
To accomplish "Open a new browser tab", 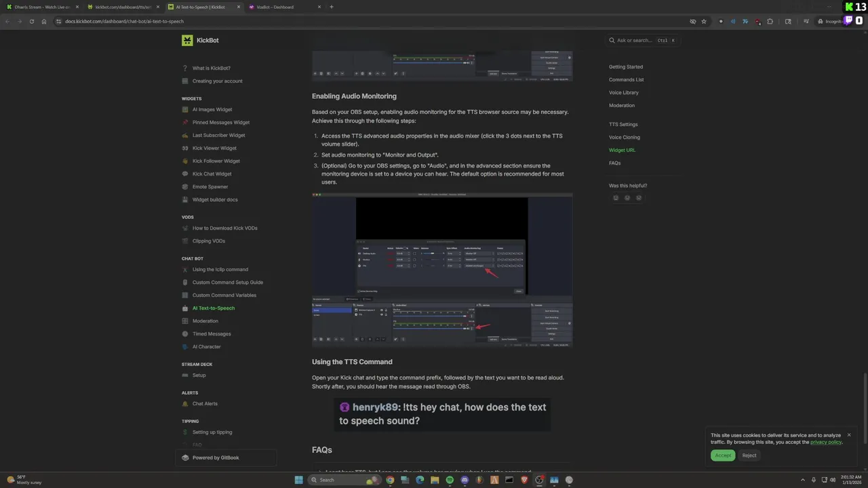I will coord(332,7).
